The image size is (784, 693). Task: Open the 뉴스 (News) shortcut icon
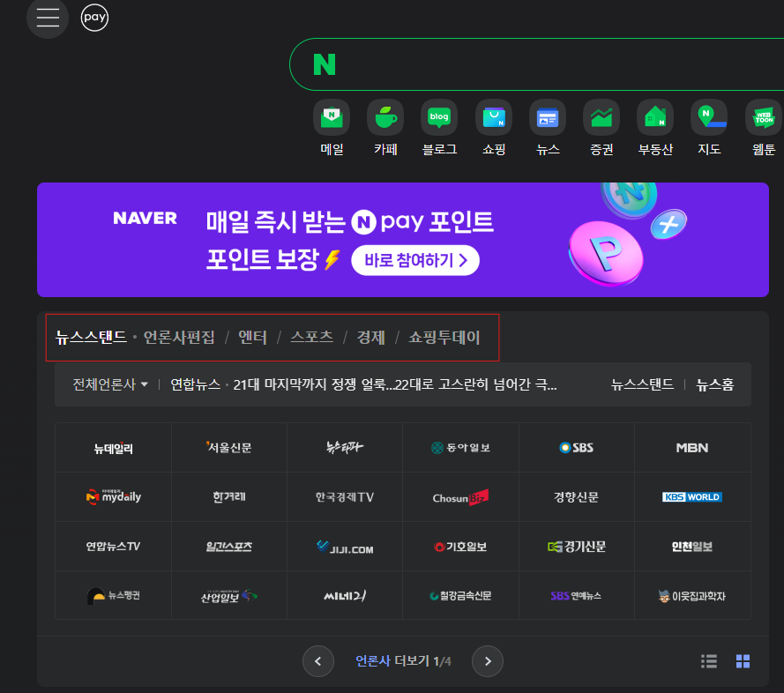[548, 117]
